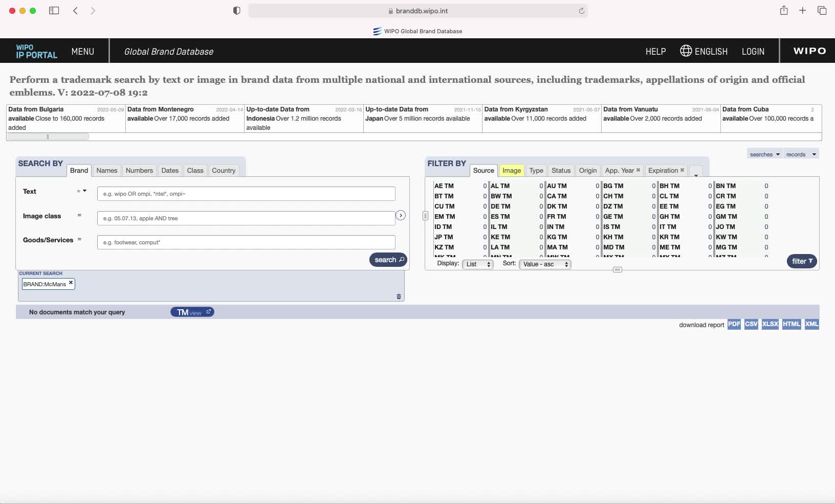
Task: Download report as HTML
Action: (792, 324)
